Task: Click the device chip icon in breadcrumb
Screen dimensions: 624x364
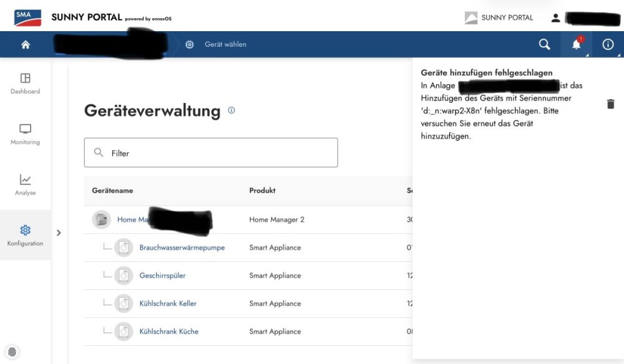Action: coord(190,44)
